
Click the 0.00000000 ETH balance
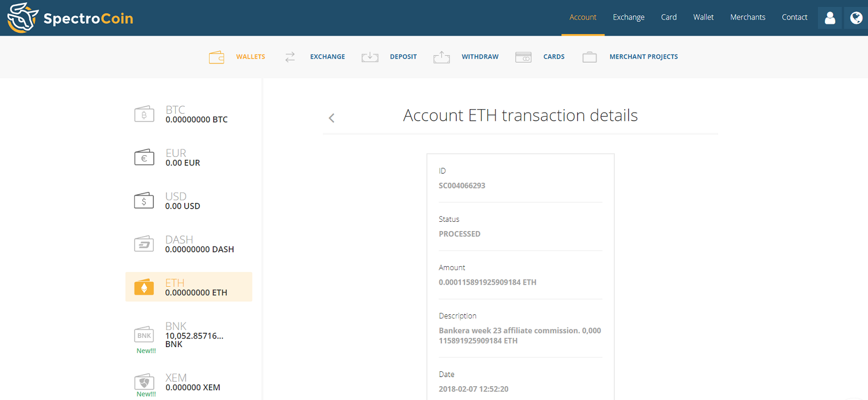tap(196, 293)
